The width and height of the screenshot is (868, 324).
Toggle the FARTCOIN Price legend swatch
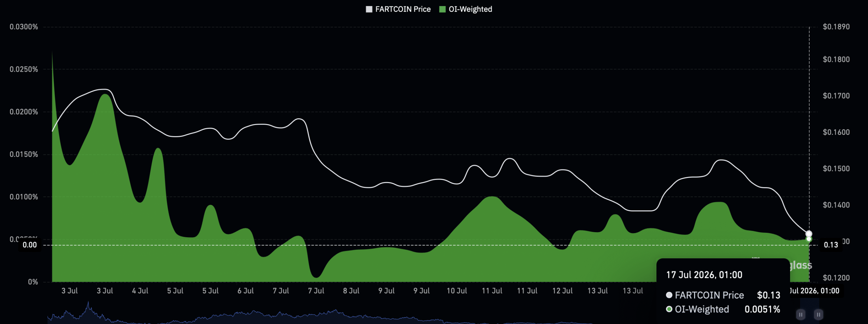pos(369,9)
